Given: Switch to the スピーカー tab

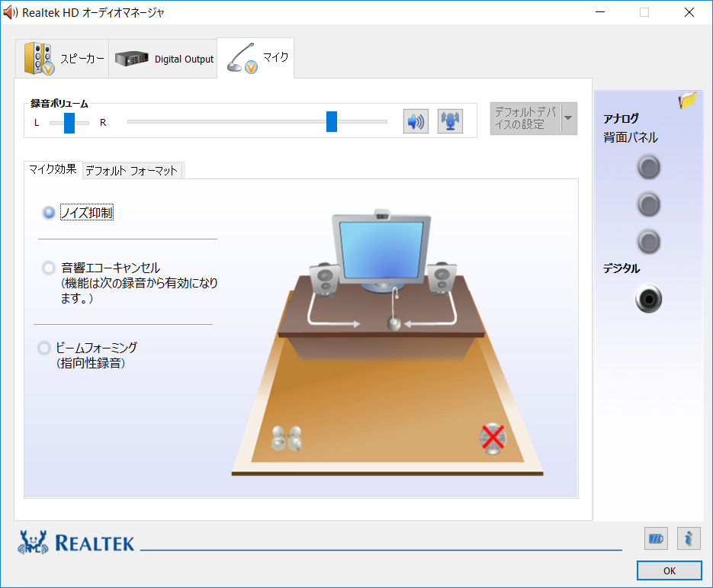Looking at the screenshot, I should click(x=63, y=59).
